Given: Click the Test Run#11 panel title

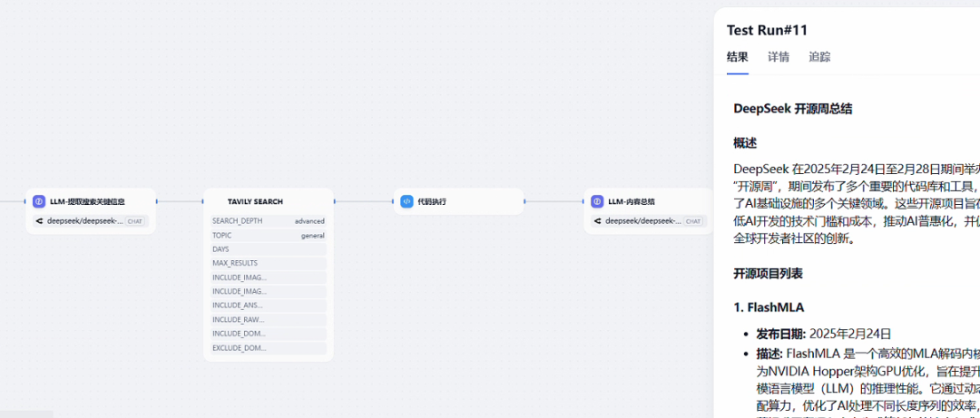Looking at the screenshot, I should 767,30.
